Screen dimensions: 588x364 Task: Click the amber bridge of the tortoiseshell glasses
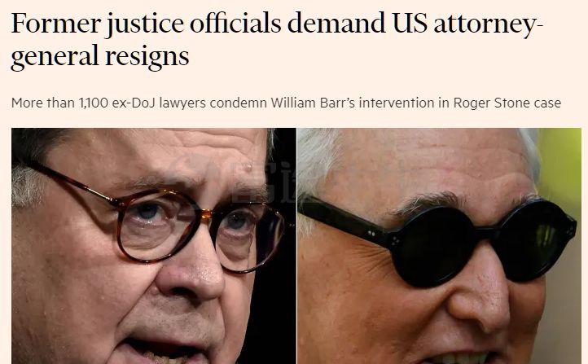click(207, 214)
